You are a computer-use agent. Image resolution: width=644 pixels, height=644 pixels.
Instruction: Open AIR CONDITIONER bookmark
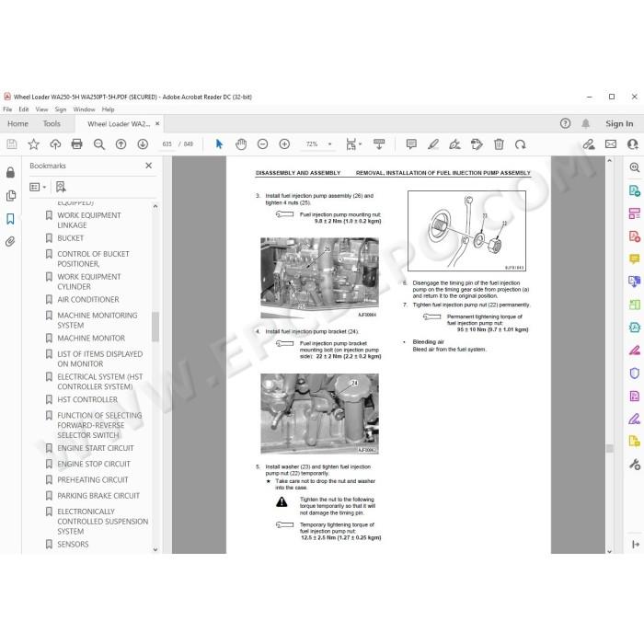88,299
